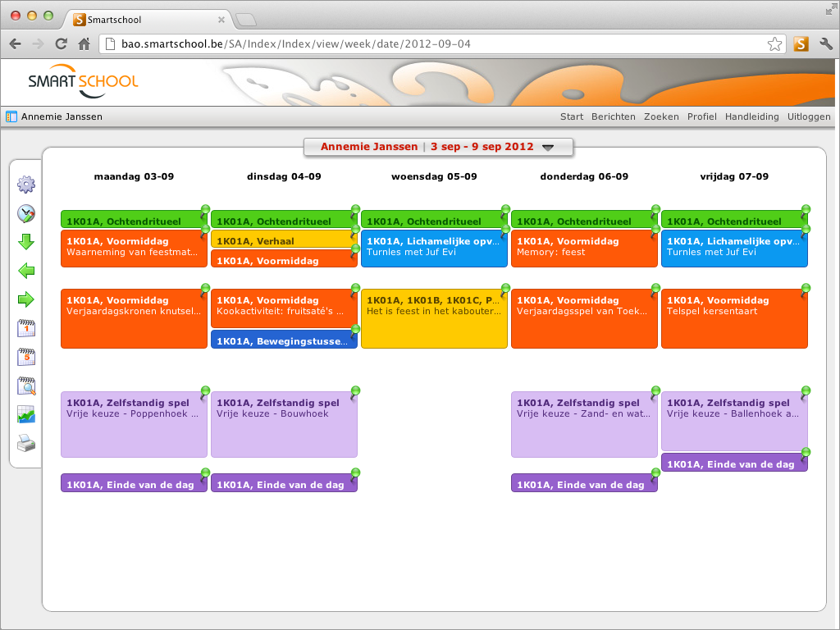Open a new browser tab
The image size is (840, 630).
pyautogui.click(x=246, y=20)
